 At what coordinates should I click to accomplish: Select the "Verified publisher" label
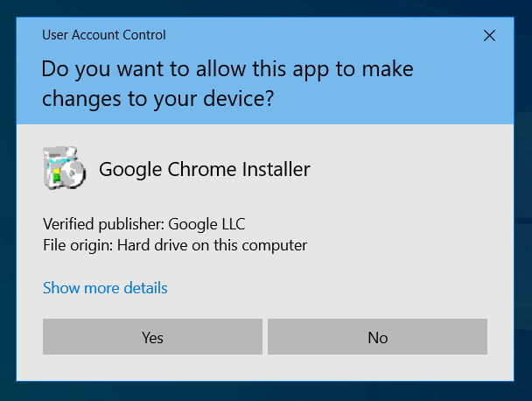98,223
